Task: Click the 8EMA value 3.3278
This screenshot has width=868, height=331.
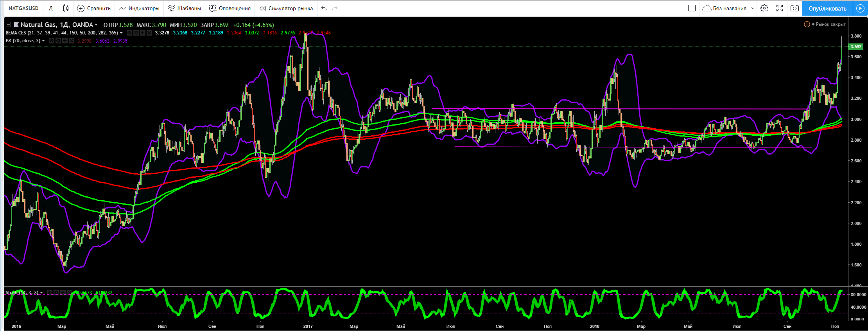Action: [x=162, y=33]
